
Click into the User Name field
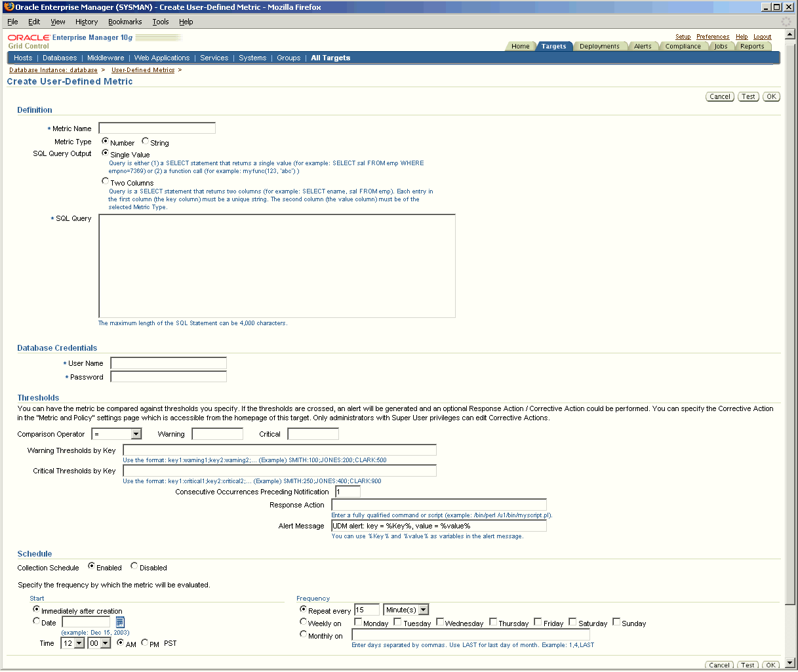click(169, 363)
